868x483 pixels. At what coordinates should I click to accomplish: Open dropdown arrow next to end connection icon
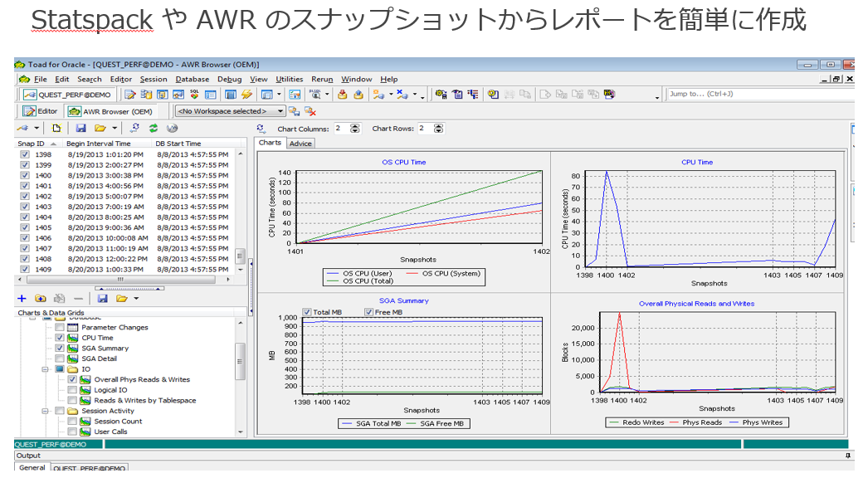point(415,94)
